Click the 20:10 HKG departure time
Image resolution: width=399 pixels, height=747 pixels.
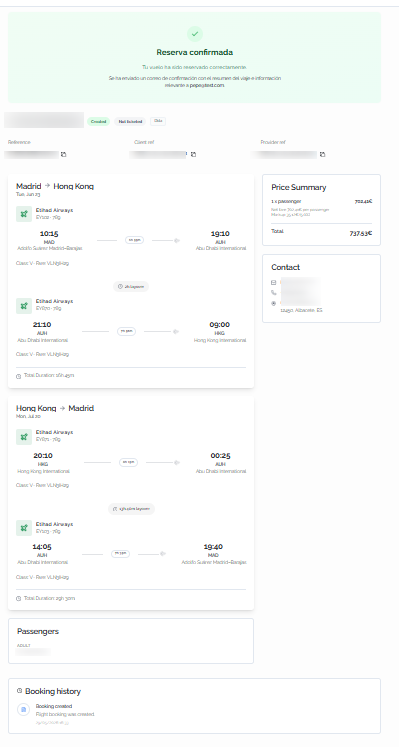[x=43, y=456]
